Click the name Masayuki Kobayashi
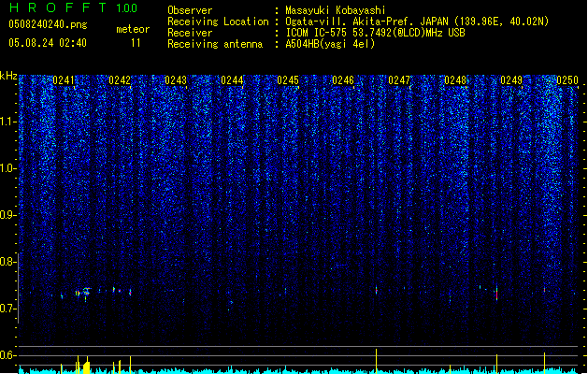Image resolution: width=588 pixels, height=374 pixels. tap(336, 10)
